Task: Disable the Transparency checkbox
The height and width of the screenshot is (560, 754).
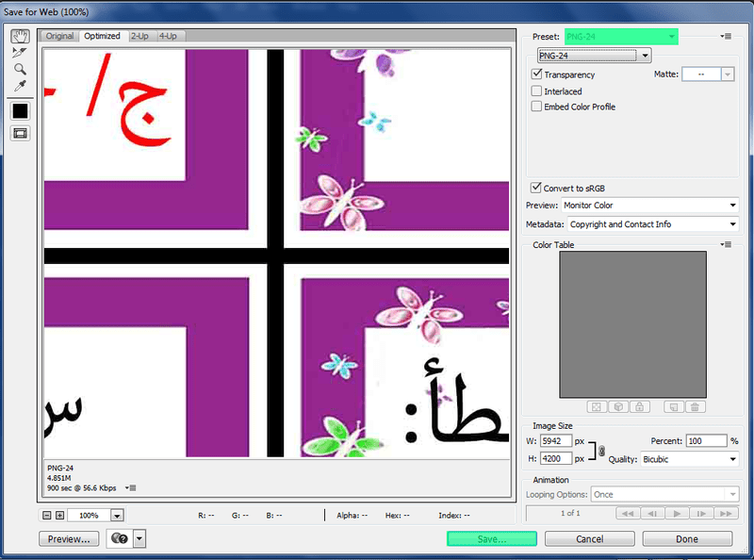Action: coord(537,74)
